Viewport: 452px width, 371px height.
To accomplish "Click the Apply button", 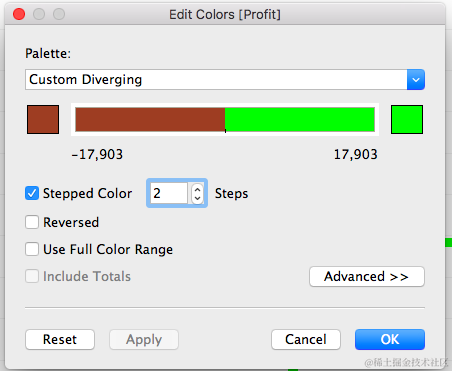I will (144, 339).
